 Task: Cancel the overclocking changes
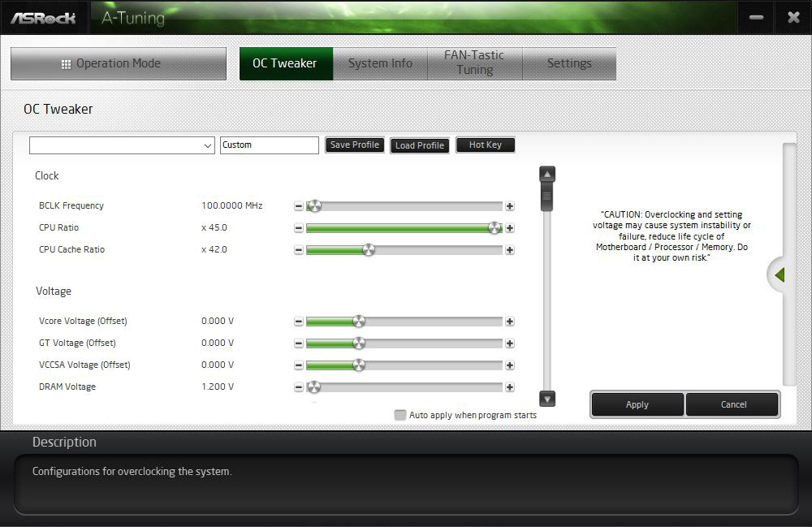(x=733, y=404)
